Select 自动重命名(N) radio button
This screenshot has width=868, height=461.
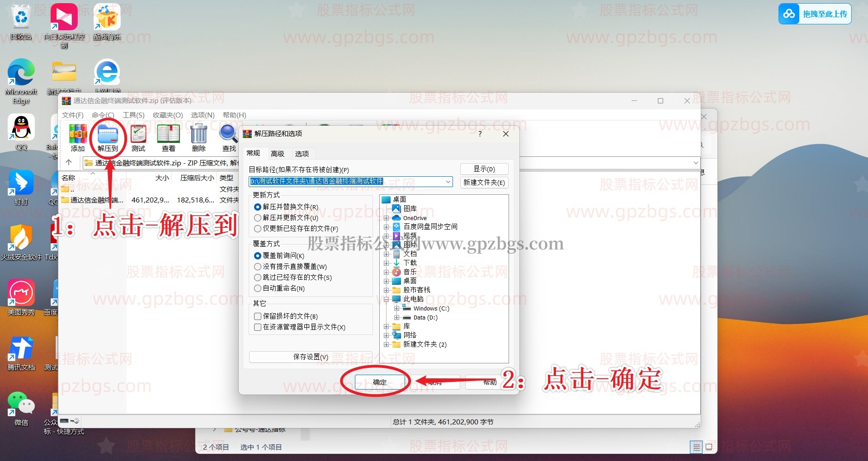tap(258, 288)
